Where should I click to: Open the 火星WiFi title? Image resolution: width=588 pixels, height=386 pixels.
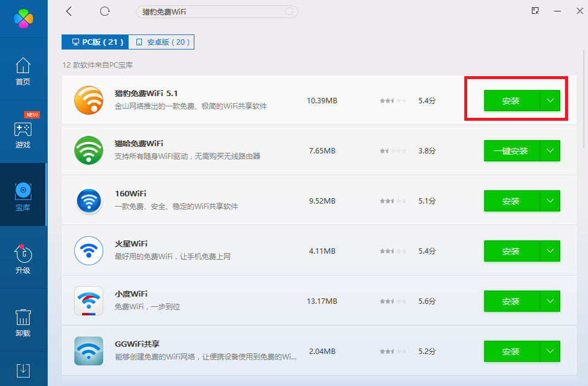point(131,244)
